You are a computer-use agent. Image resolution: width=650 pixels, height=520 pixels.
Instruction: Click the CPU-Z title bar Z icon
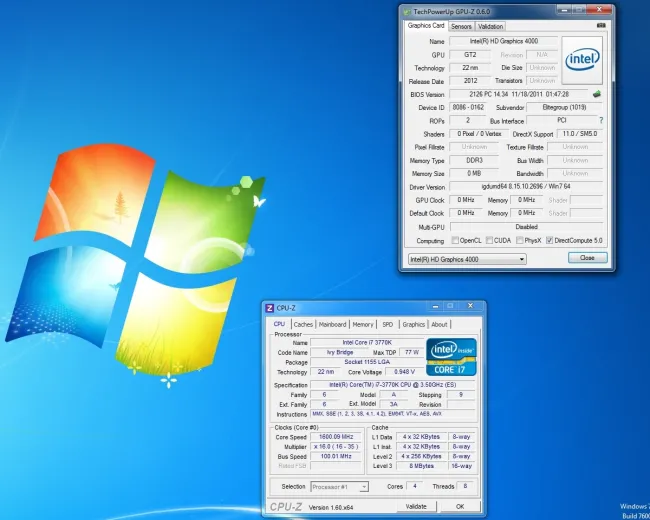pos(269,308)
